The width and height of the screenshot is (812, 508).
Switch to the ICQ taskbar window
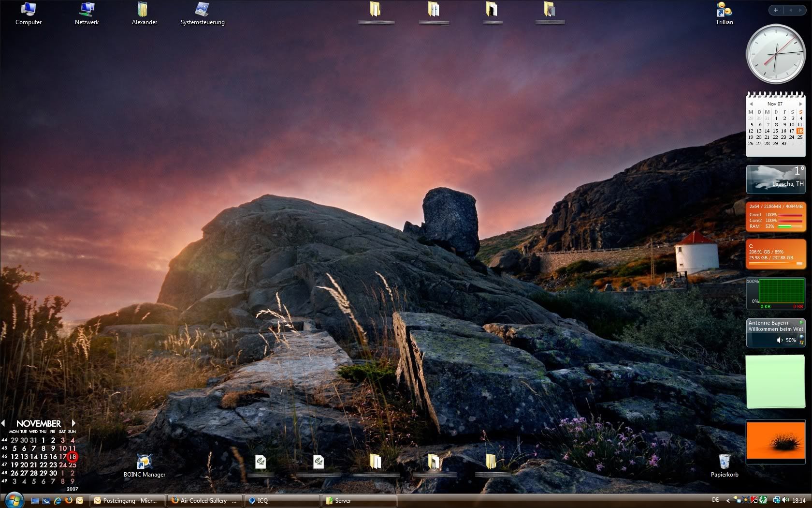(x=282, y=501)
